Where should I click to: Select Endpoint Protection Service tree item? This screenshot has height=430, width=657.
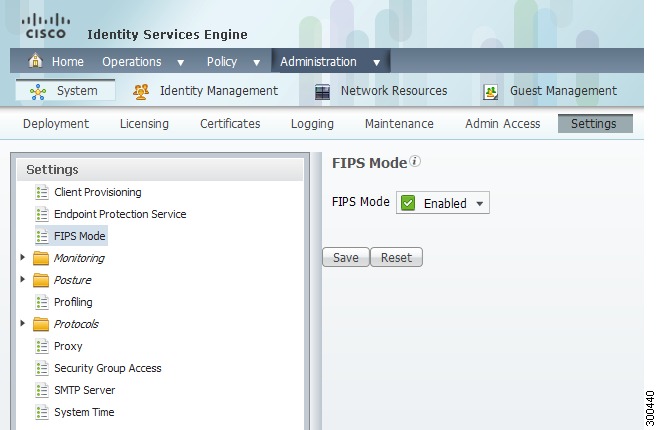pos(120,214)
